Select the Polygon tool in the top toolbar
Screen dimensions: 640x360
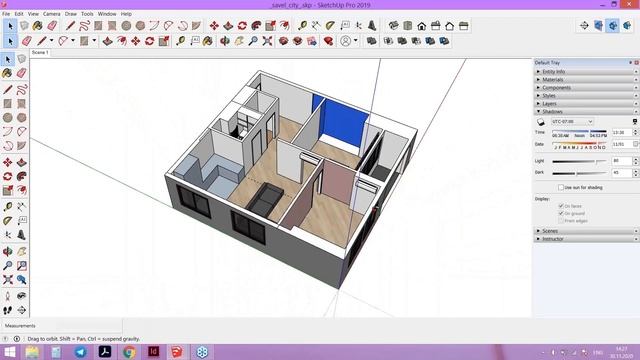tap(140, 26)
